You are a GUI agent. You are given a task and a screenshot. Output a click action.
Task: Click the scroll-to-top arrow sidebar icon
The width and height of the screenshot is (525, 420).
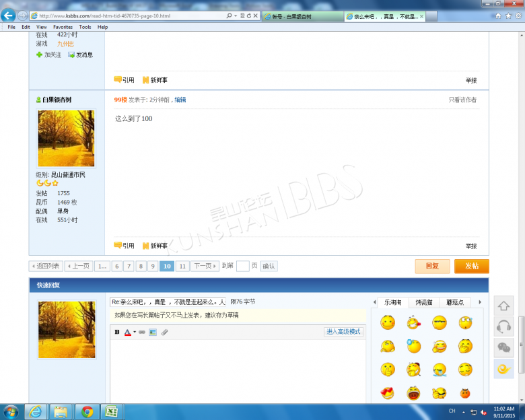tap(503, 306)
